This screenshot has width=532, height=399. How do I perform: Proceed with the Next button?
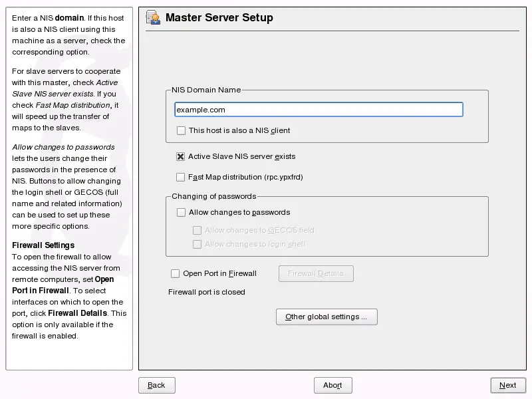coord(508,385)
